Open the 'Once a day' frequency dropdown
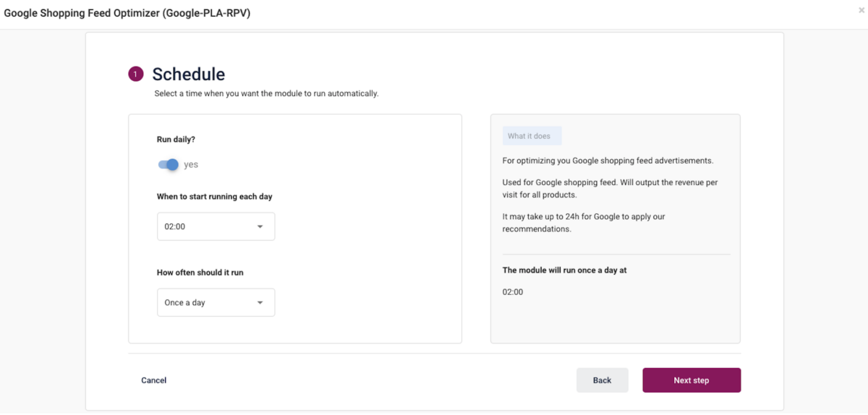This screenshot has height=415, width=868. click(216, 302)
